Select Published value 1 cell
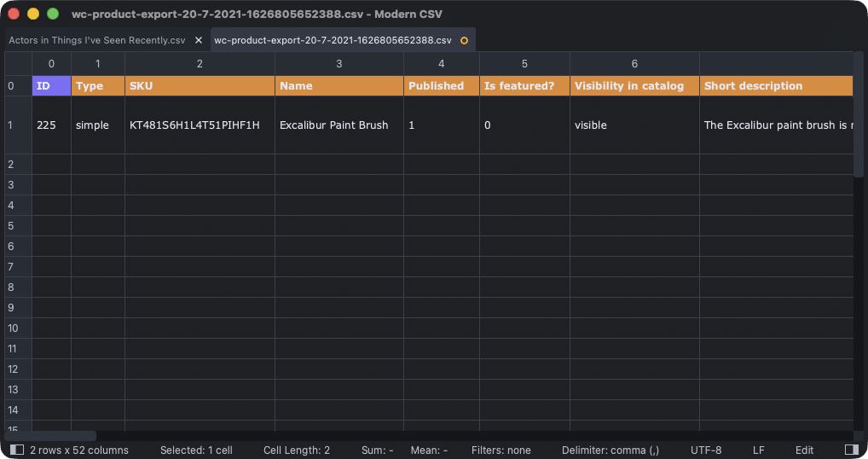This screenshot has height=459, width=868. [441, 125]
